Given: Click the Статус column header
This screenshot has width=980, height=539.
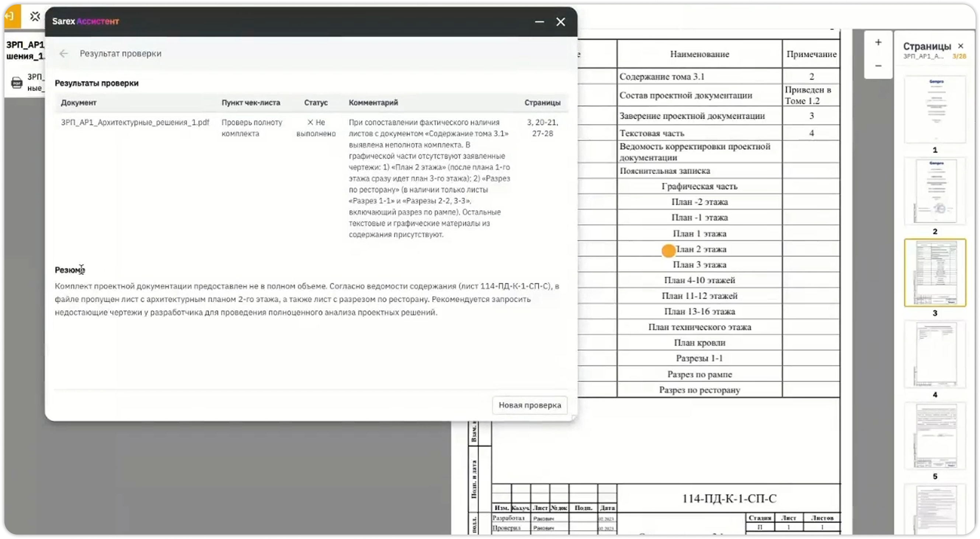Looking at the screenshot, I should pyautogui.click(x=316, y=103).
